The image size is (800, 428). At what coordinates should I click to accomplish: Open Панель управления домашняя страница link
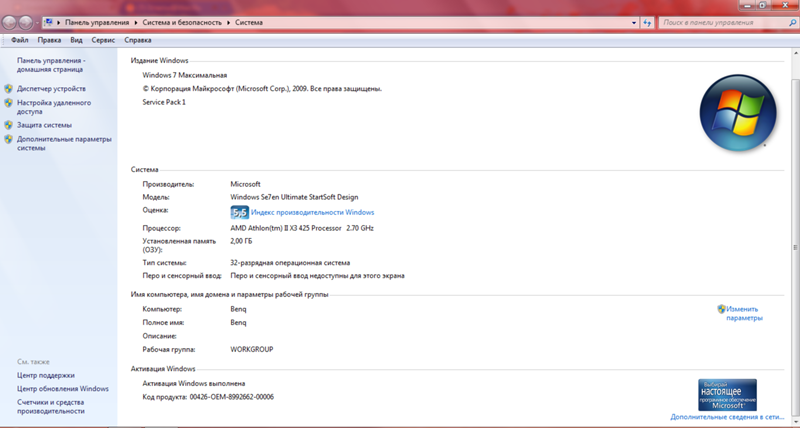[51, 65]
